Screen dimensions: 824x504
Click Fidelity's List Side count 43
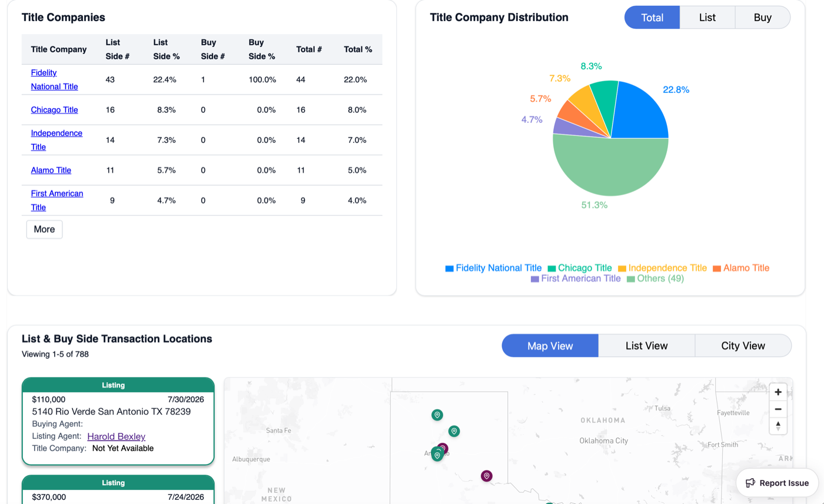[111, 79]
